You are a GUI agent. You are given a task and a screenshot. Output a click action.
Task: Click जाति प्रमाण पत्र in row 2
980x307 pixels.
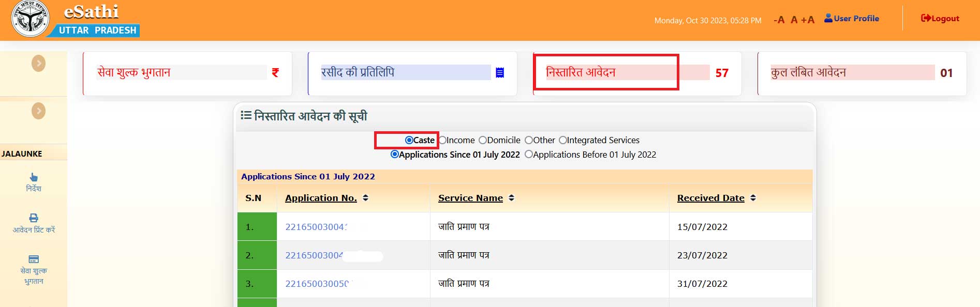coord(464,255)
